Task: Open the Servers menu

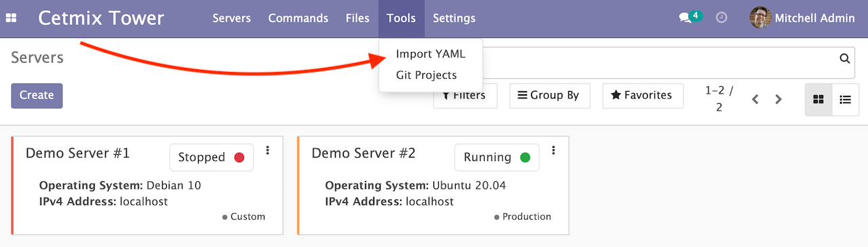Action: (x=231, y=18)
